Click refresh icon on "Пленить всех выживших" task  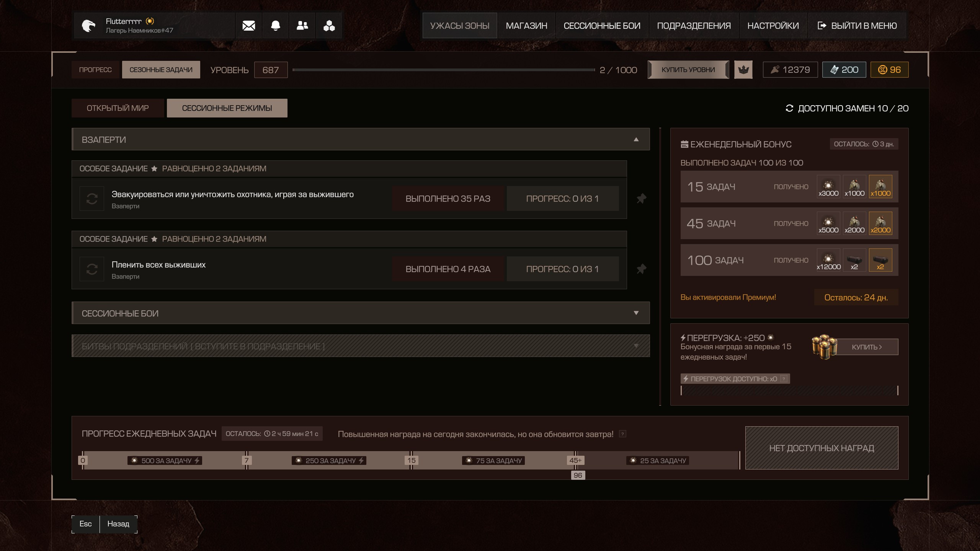92,269
